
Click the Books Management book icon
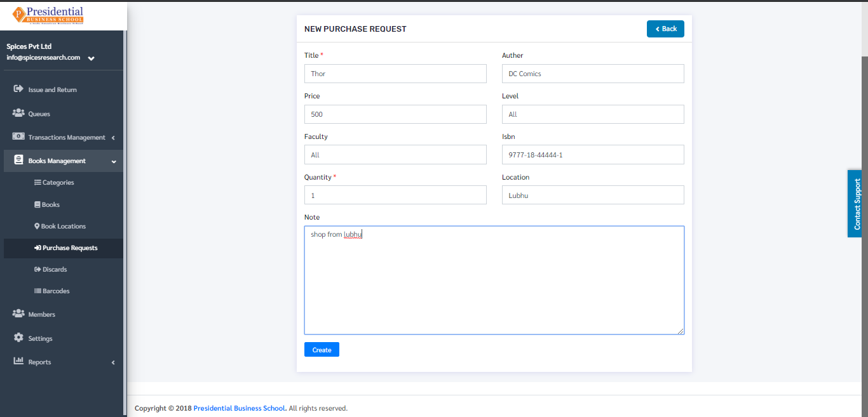(18, 160)
